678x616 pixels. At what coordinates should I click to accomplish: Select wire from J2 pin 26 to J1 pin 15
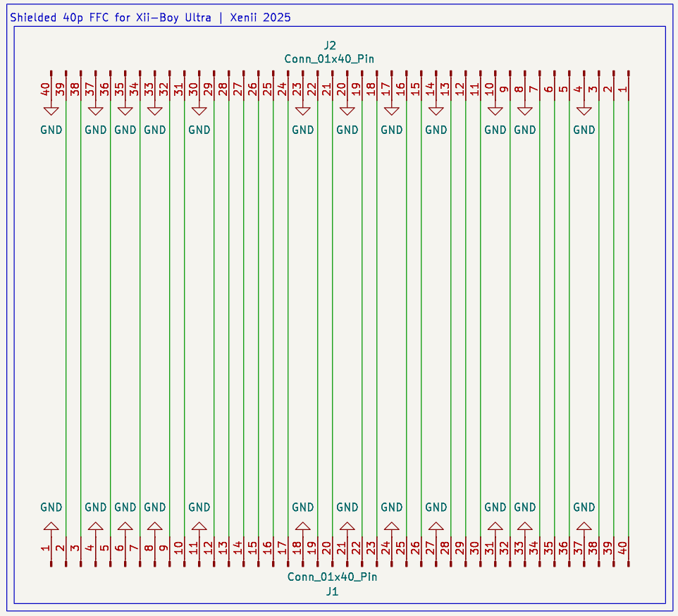coord(259,319)
